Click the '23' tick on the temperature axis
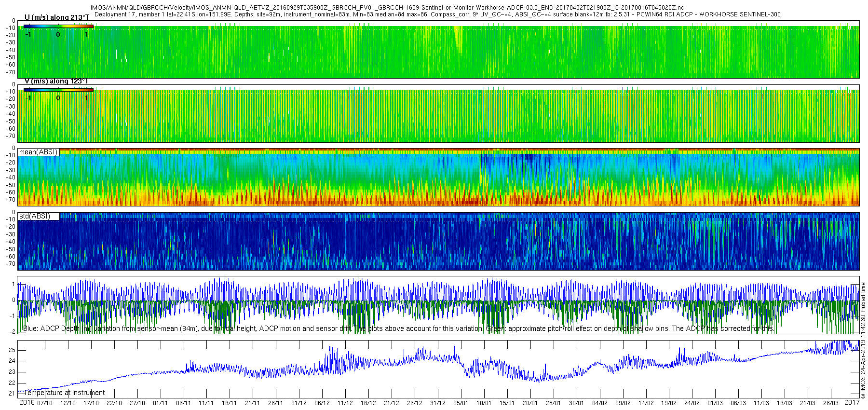The height and width of the screenshot is (410, 868). [x=12, y=372]
